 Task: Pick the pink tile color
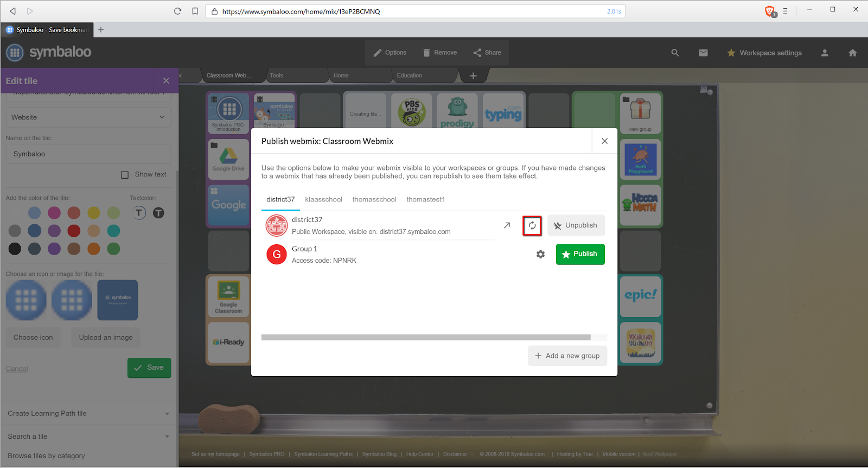click(54, 212)
